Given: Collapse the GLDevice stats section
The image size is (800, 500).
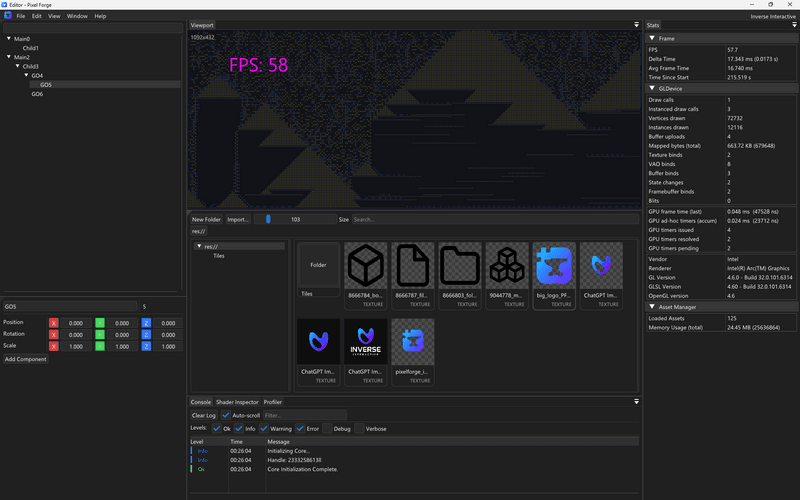Looking at the screenshot, I should [x=652, y=88].
